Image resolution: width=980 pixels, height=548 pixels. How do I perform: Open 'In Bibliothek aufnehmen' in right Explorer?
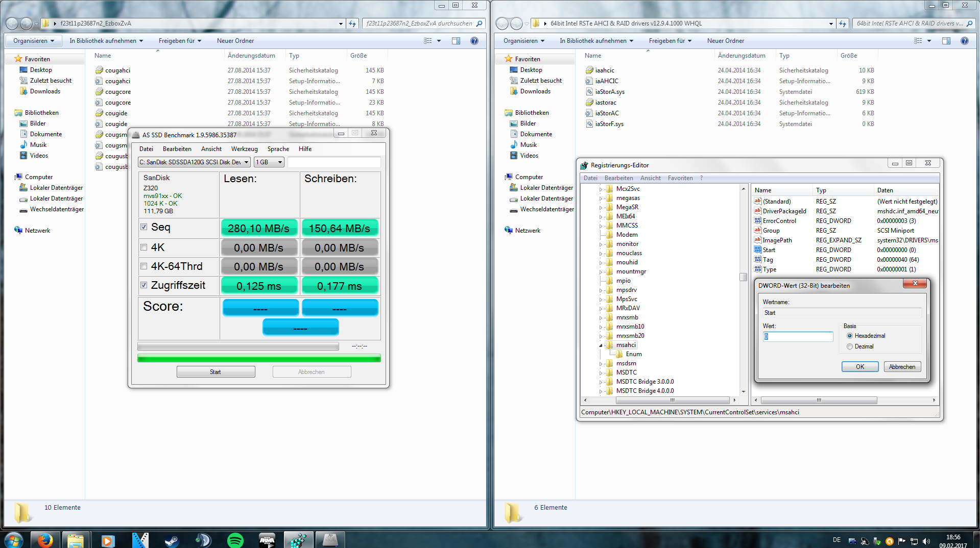(596, 41)
